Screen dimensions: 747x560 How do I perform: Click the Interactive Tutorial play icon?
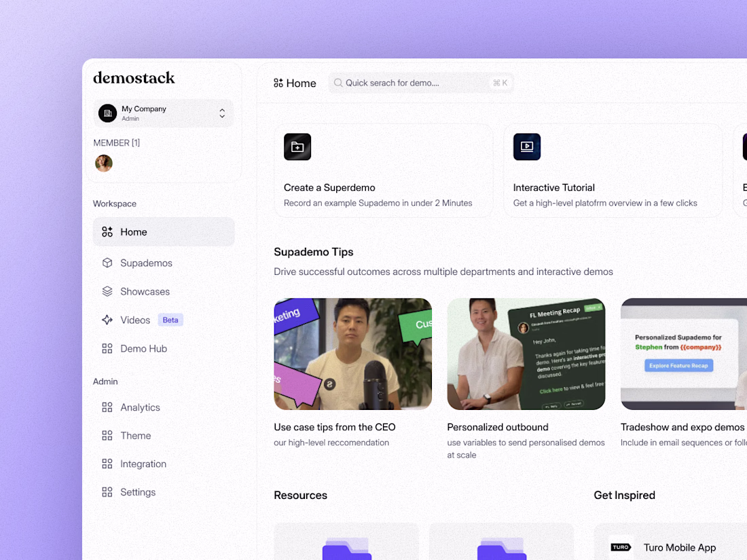coord(527,147)
